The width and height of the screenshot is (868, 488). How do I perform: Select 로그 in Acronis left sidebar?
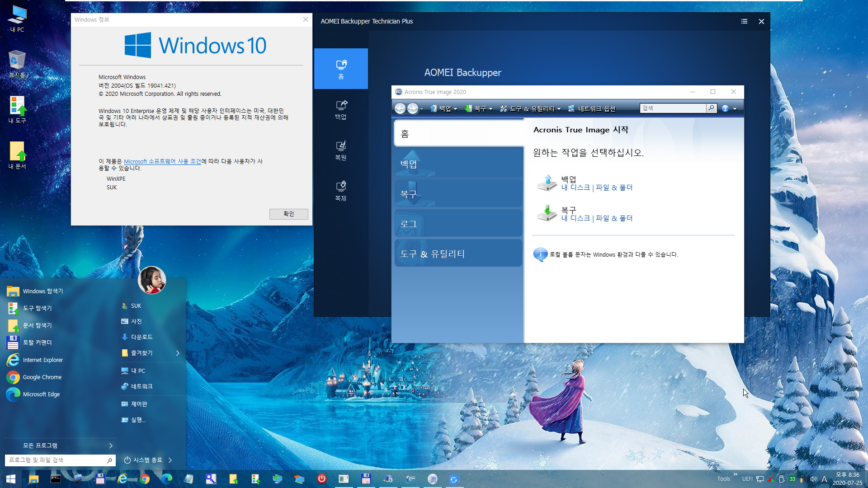[458, 224]
